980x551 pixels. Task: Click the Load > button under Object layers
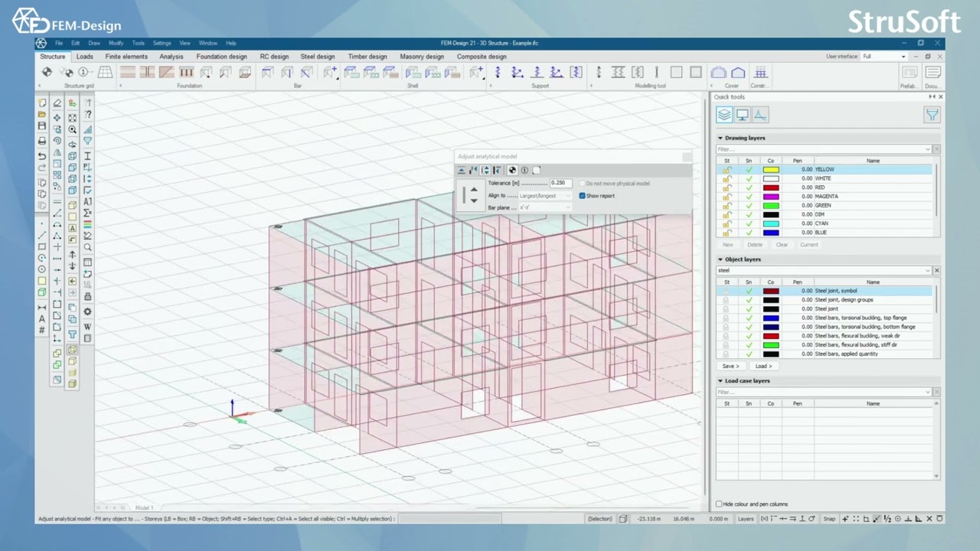[763, 366]
